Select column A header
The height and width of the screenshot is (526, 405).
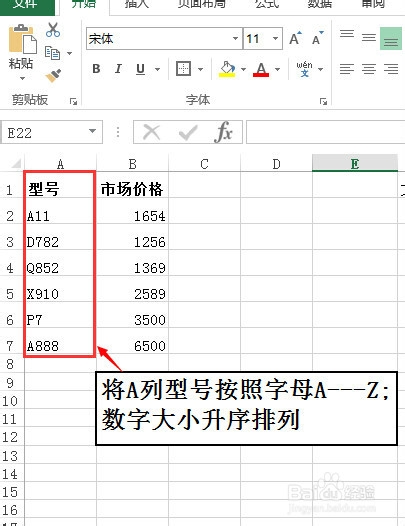pos(60,164)
